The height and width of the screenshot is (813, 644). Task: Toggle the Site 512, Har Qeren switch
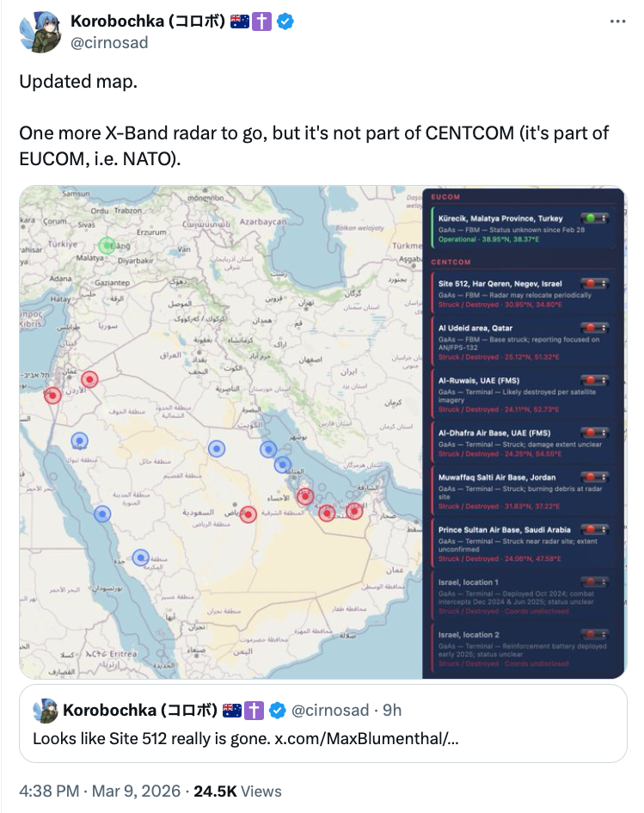pos(593,282)
